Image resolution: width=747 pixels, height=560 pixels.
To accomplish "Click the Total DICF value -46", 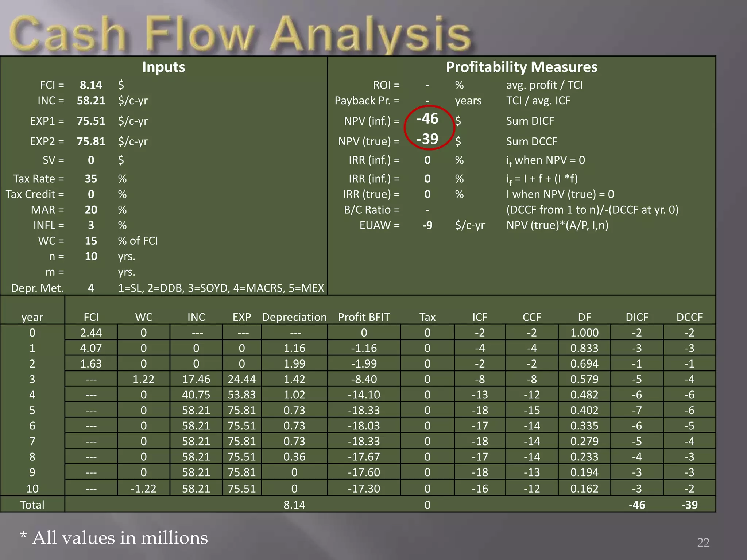I will tap(637, 505).
